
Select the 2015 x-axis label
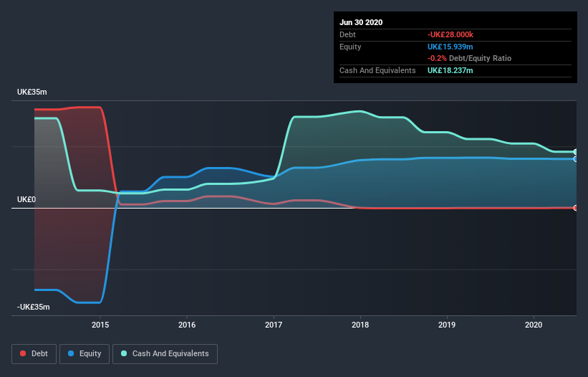tap(100, 325)
